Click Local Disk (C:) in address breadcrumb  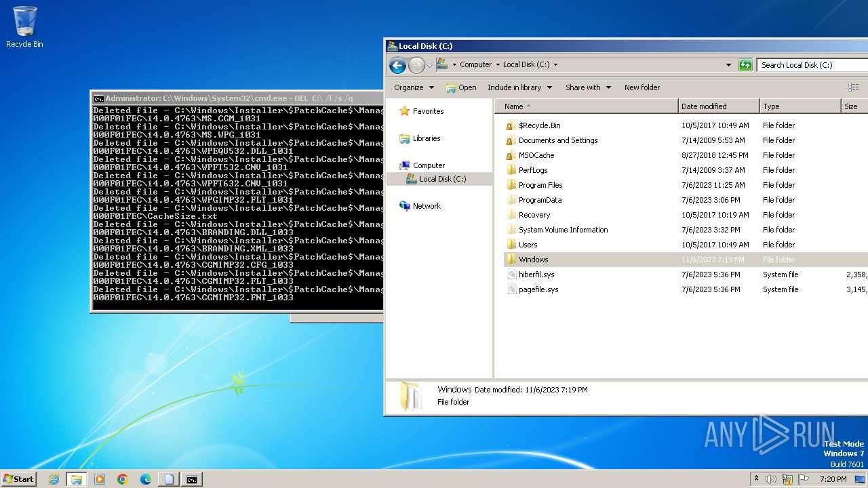coord(526,65)
